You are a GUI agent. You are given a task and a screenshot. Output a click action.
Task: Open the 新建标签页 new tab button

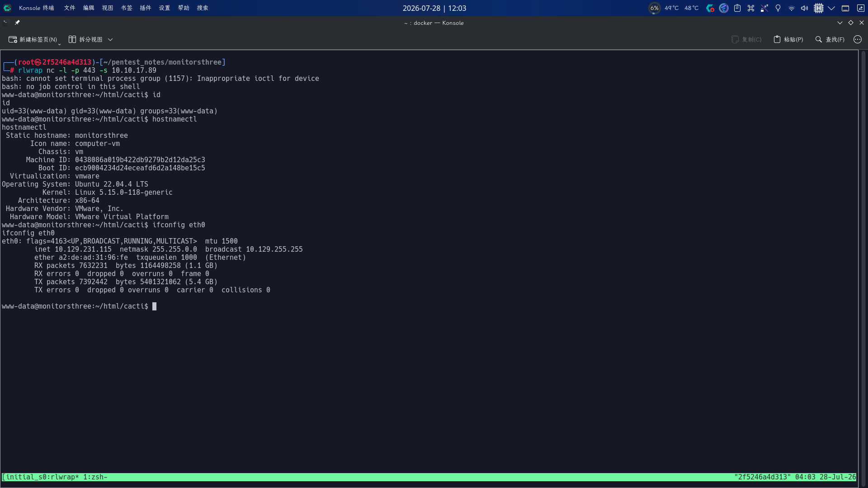pyautogui.click(x=33, y=40)
